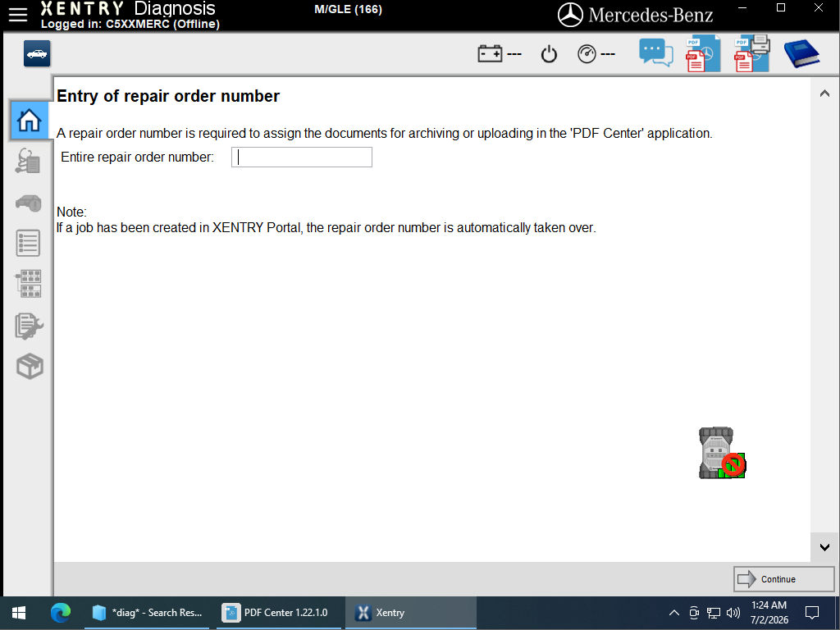Open the notification center icon
Viewport: 840px width, 630px height.
(x=812, y=613)
